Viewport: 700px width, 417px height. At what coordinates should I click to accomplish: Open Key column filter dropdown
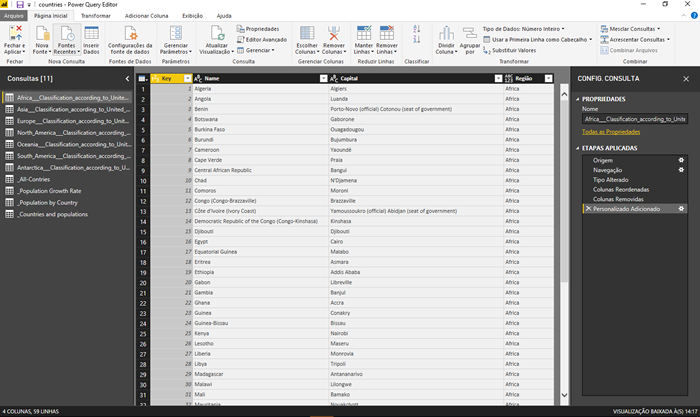click(188, 79)
